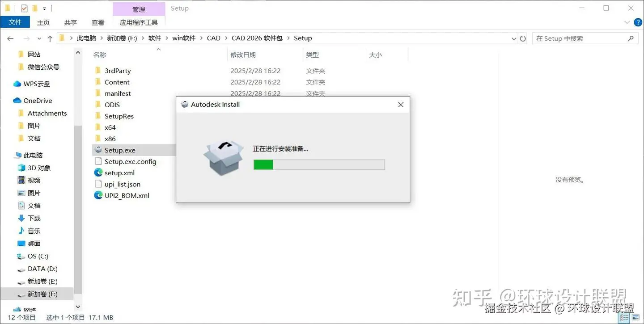The image size is (644, 324).
Task: Click the Setup.exe.config file icon
Action: [98, 161]
